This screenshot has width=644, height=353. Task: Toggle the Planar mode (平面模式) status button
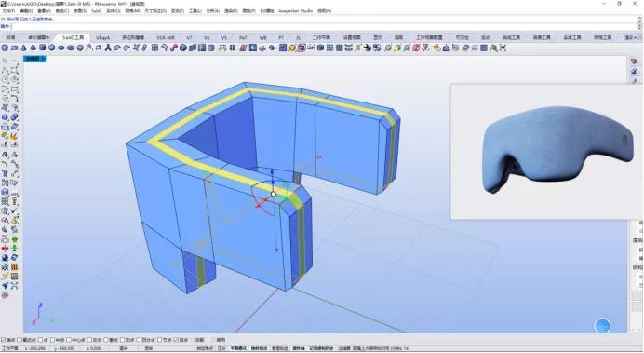coord(238,348)
